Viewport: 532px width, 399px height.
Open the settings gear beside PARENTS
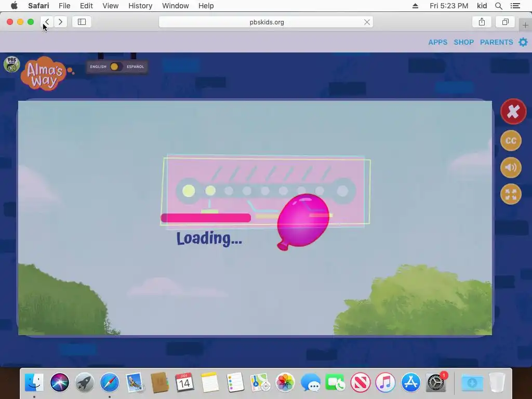[x=523, y=42]
